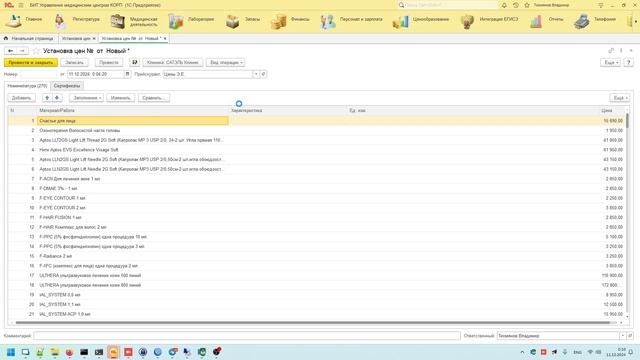Click the Номер input field
640x360 pixels.
point(38,74)
